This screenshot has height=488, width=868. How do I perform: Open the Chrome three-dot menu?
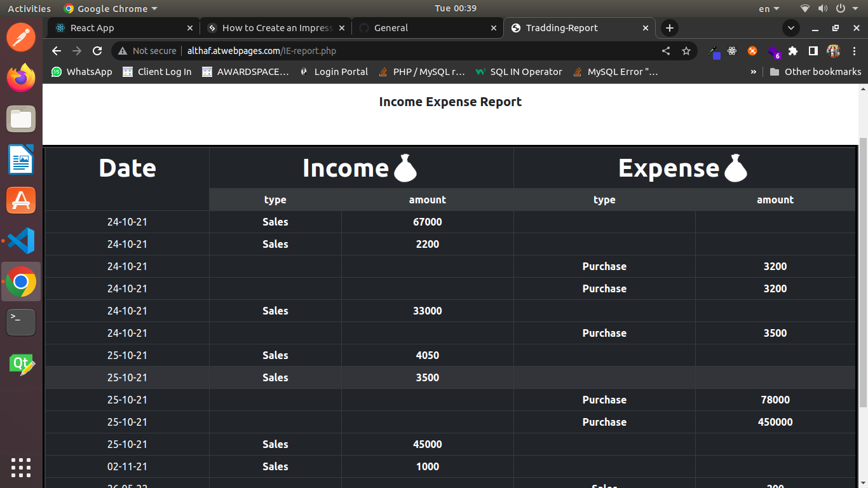[854, 51]
